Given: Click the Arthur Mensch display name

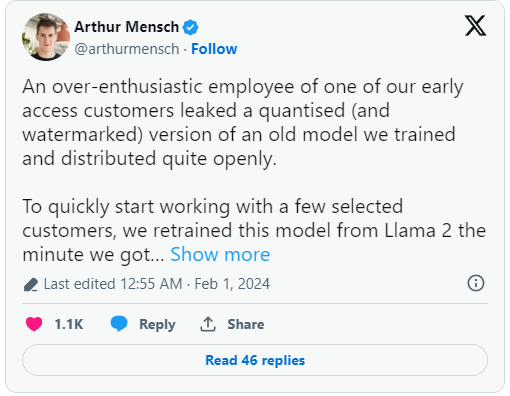Looking at the screenshot, I should [127, 27].
